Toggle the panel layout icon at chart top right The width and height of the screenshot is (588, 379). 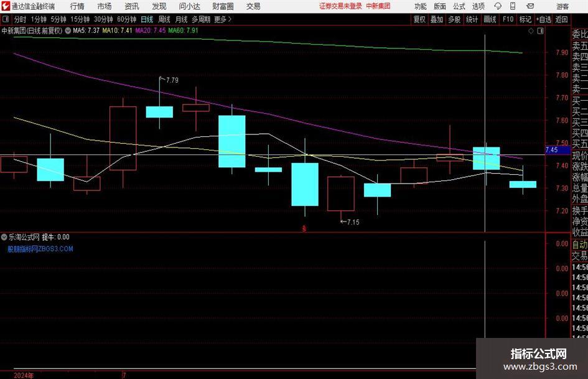point(540,31)
